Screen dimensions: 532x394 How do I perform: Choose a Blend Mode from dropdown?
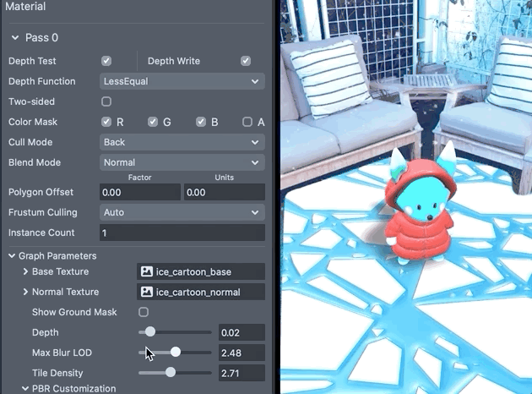(182, 162)
